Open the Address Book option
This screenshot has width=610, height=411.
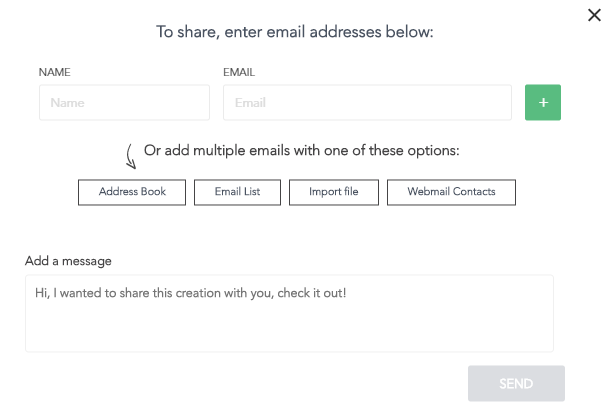(132, 192)
